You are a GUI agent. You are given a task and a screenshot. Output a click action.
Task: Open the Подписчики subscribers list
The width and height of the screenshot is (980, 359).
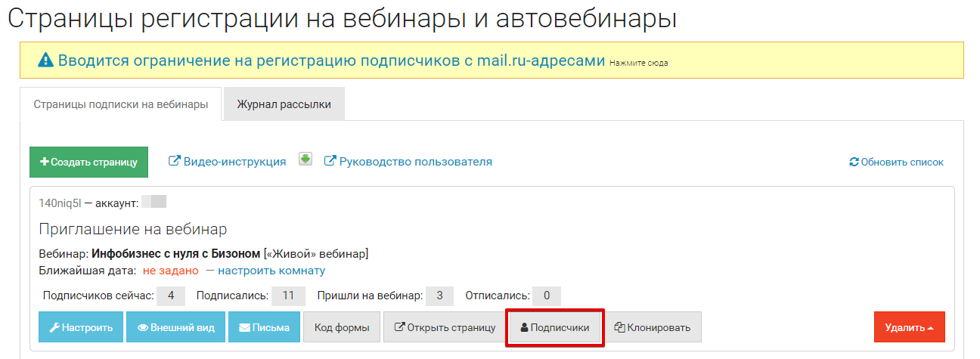554,327
